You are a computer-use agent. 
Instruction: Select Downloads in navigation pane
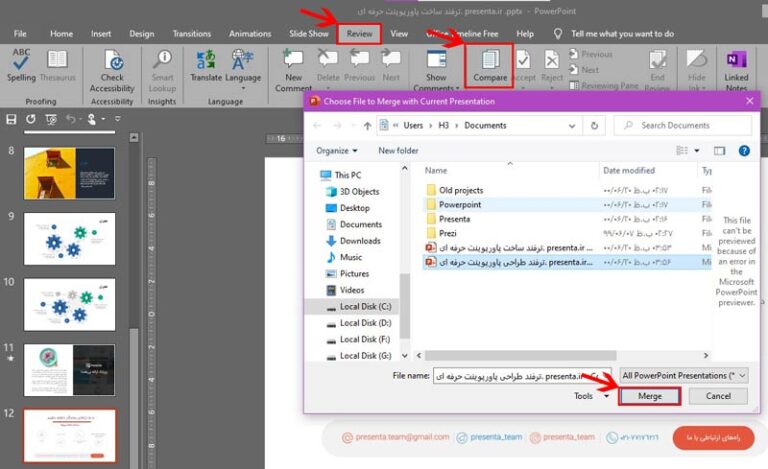tap(360, 241)
